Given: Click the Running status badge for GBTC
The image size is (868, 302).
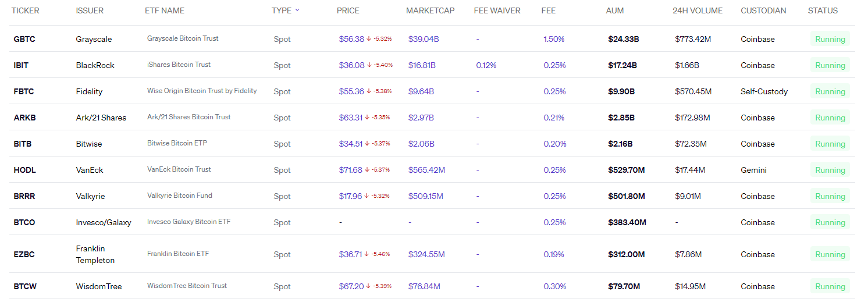Looking at the screenshot, I should [x=830, y=39].
